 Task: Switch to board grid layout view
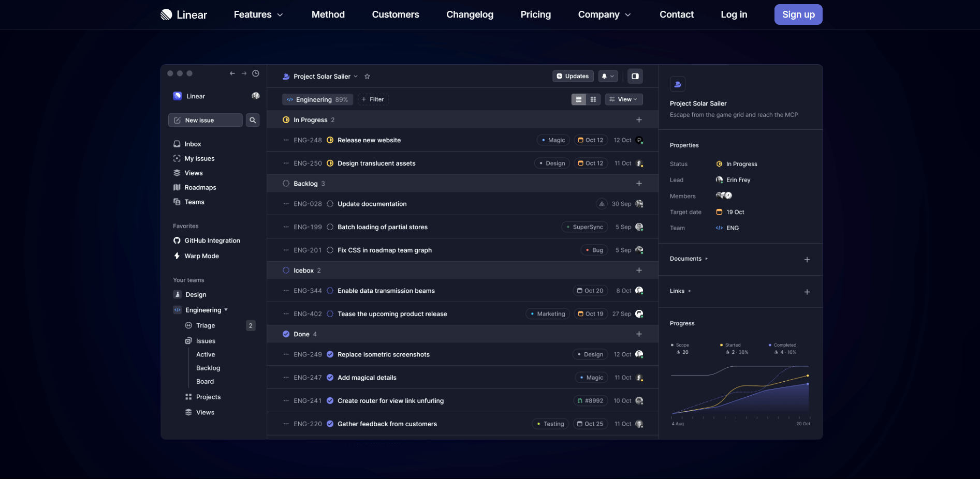[593, 99]
